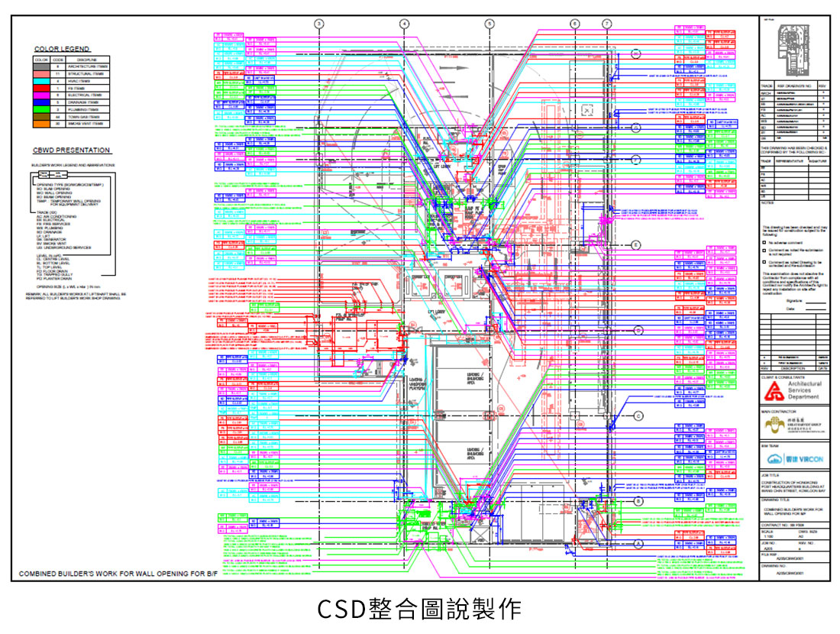Check "Re-submission is not required" box

point(764,250)
